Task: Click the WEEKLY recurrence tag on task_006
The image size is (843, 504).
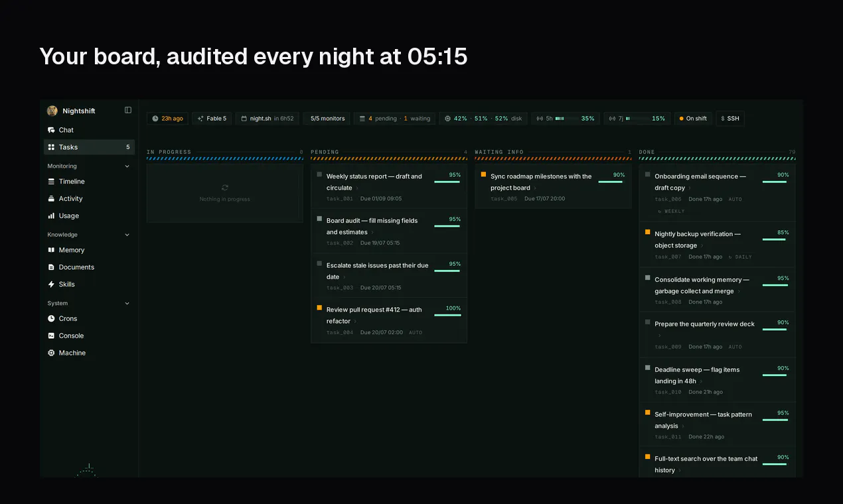Action: click(671, 212)
